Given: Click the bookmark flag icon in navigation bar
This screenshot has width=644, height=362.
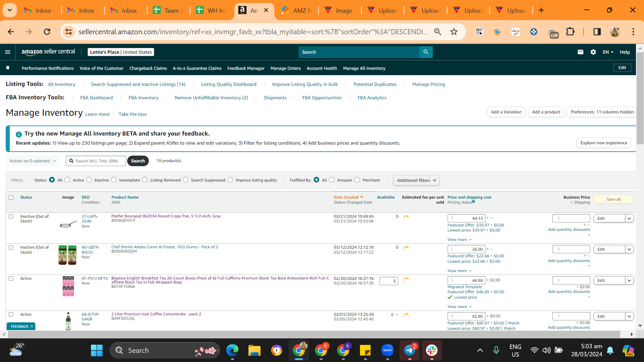Looking at the screenshot, I should point(8,68).
